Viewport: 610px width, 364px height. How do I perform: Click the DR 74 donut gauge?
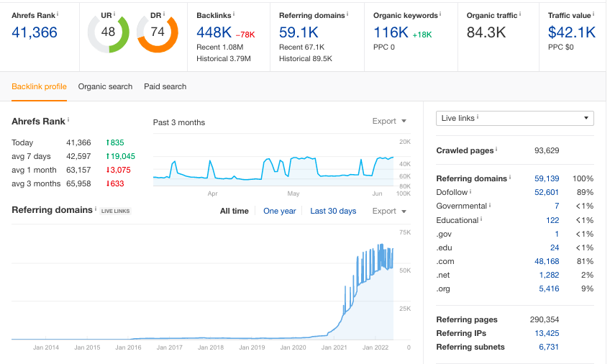click(158, 32)
